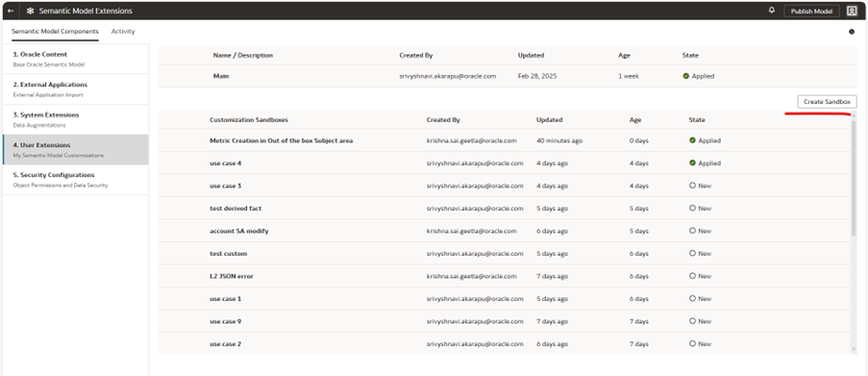868x376 pixels.
Task: Select Semantic Model Components tab
Action: pos(55,32)
